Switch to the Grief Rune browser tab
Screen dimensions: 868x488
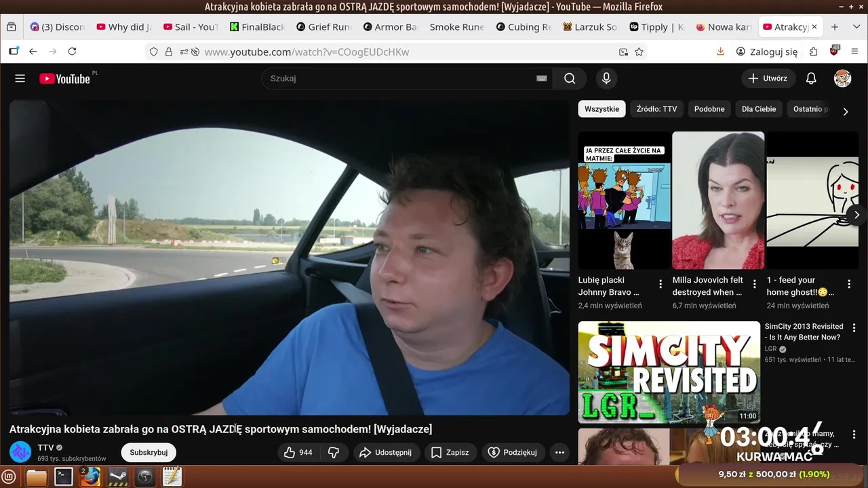click(323, 27)
